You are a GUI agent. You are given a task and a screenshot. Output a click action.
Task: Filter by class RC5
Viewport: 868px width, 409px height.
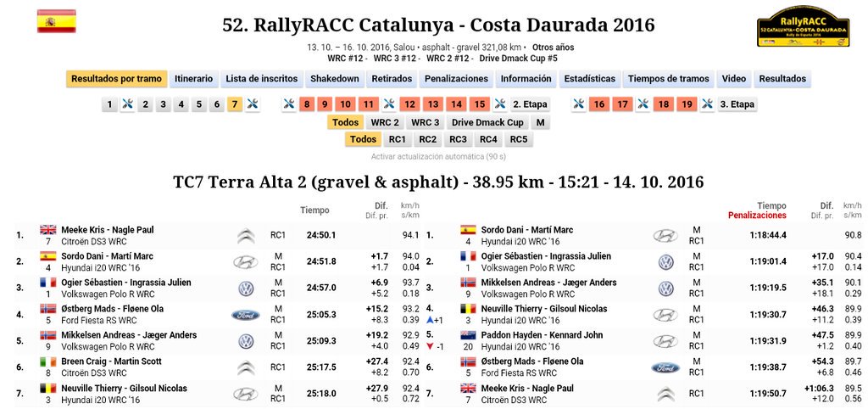[x=519, y=139]
